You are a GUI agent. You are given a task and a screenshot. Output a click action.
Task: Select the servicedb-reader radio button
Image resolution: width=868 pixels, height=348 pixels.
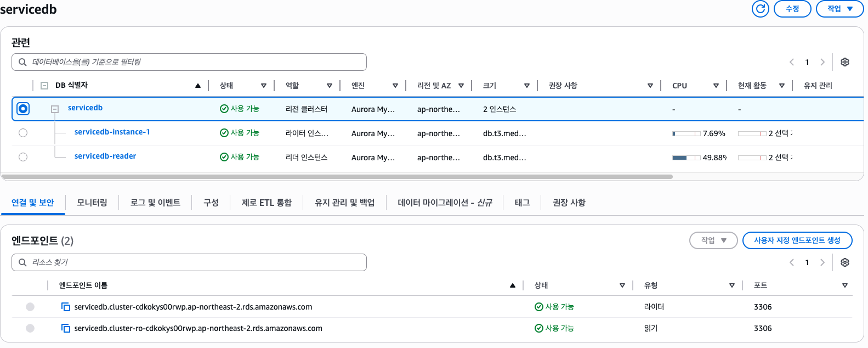[x=23, y=157]
